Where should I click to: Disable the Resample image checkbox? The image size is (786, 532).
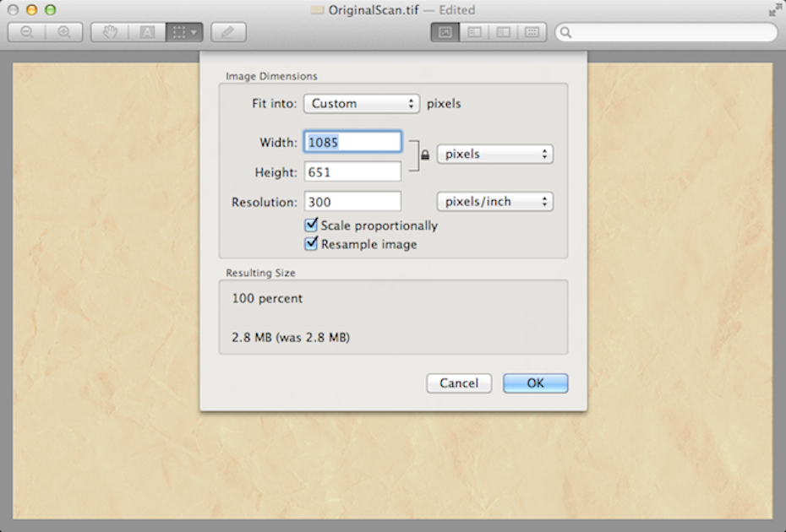311,244
